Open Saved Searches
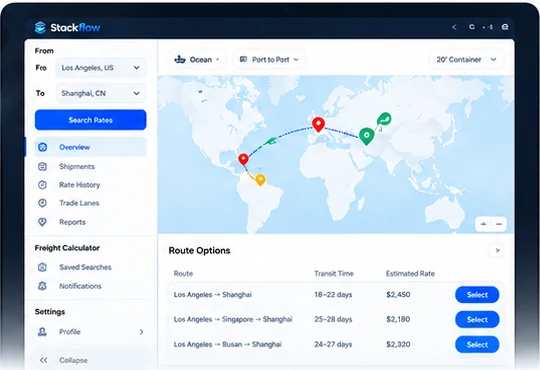The height and width of the screenshot is (370, 540). (91, 267)
